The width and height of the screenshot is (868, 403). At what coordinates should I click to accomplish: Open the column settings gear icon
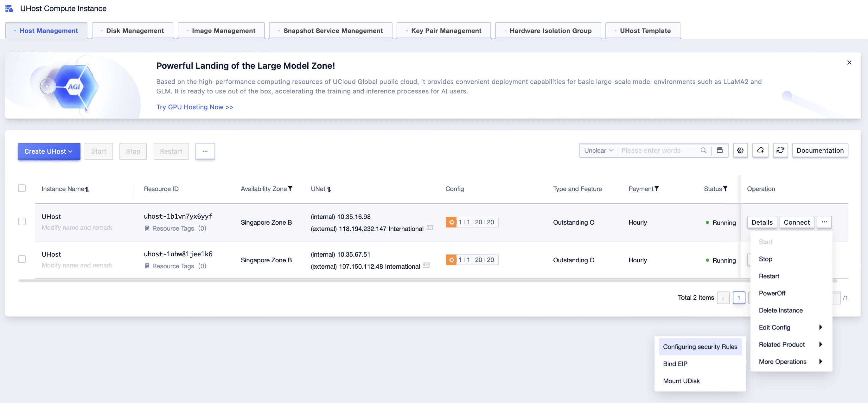click(740, 150)
